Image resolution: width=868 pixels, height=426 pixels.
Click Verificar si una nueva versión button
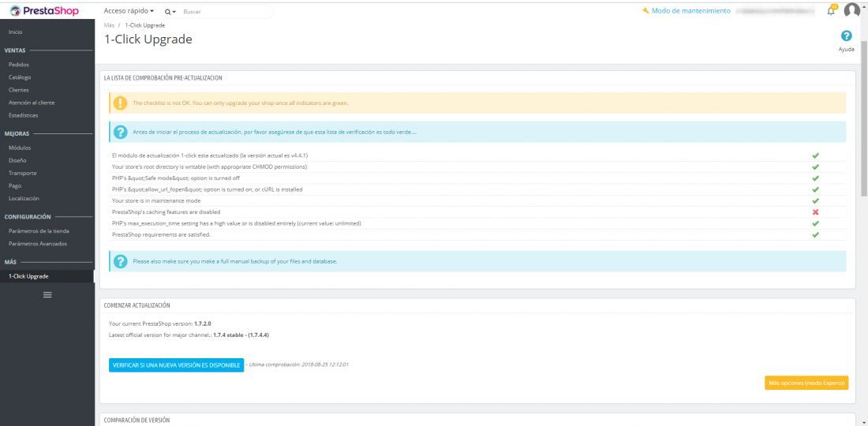click(176, 365)
